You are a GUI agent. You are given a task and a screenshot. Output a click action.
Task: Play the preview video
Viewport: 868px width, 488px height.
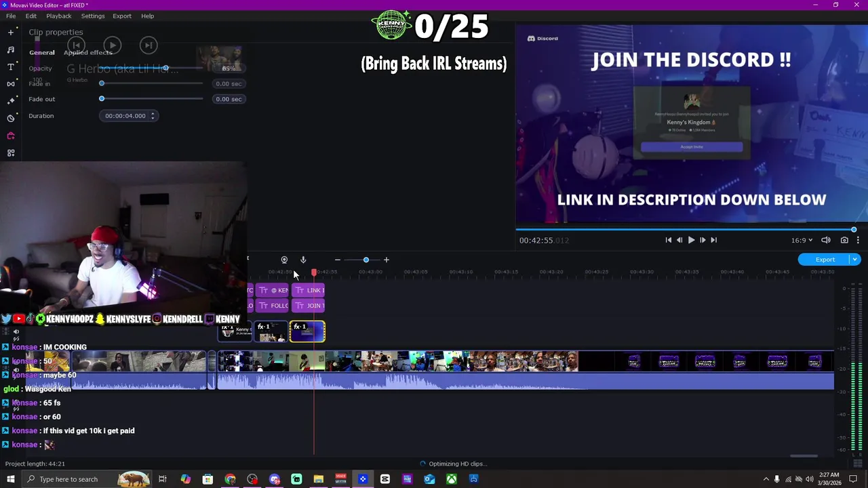[691, 240]
